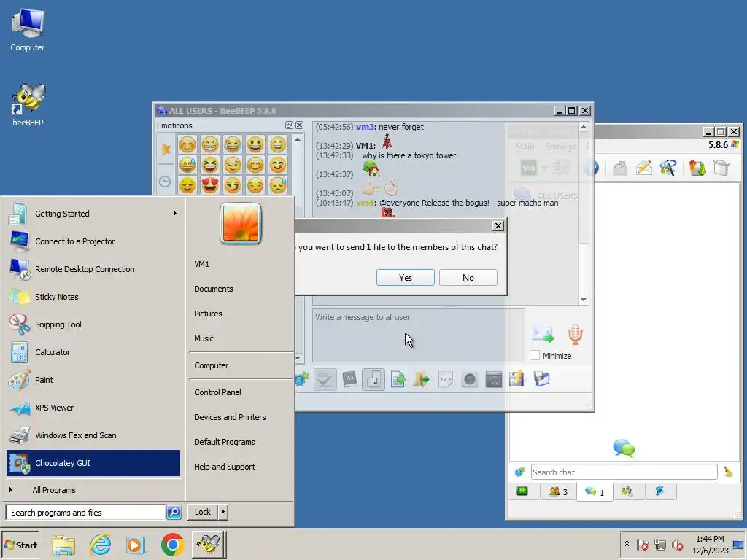747x560 pixels.
Task: Toggle the Minimize checkbox
Action: 535,355
